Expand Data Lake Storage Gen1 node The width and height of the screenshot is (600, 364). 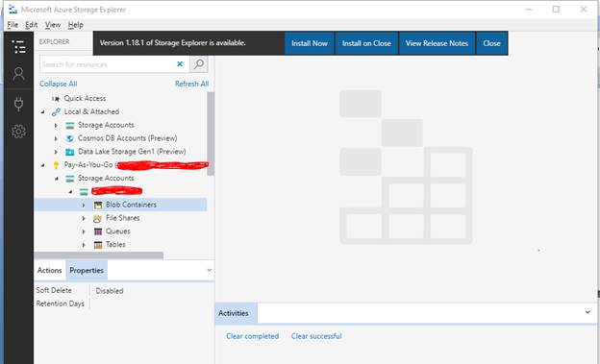coord(56,152)
